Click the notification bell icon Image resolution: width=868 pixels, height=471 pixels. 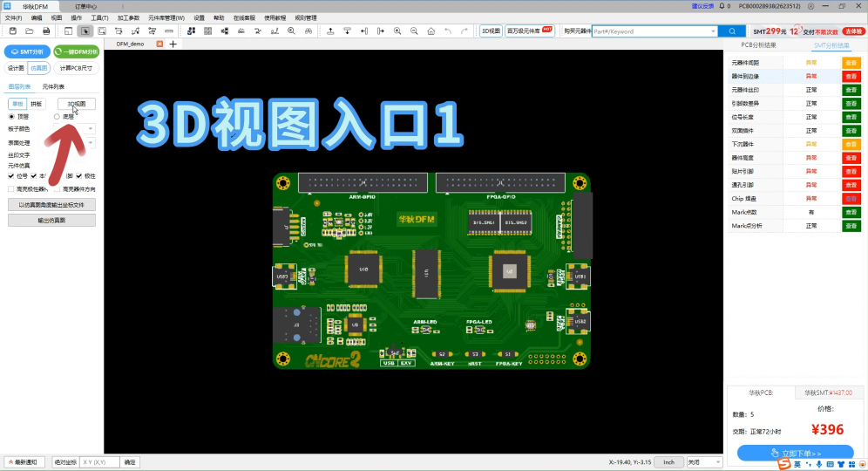pyautogui.click(x=722, y=6)
